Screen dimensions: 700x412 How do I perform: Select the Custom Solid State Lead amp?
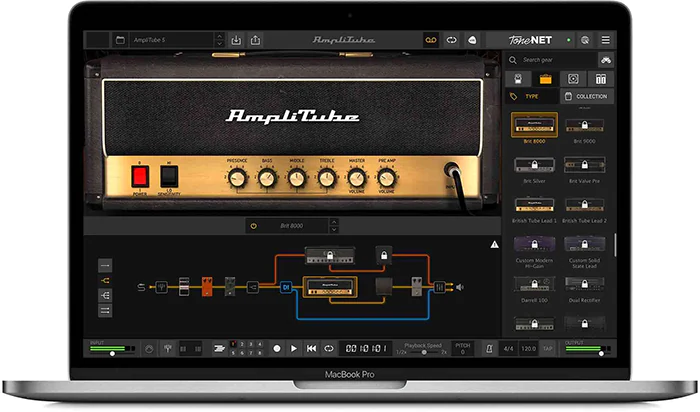pyautogui.click(x=584, y=244)
